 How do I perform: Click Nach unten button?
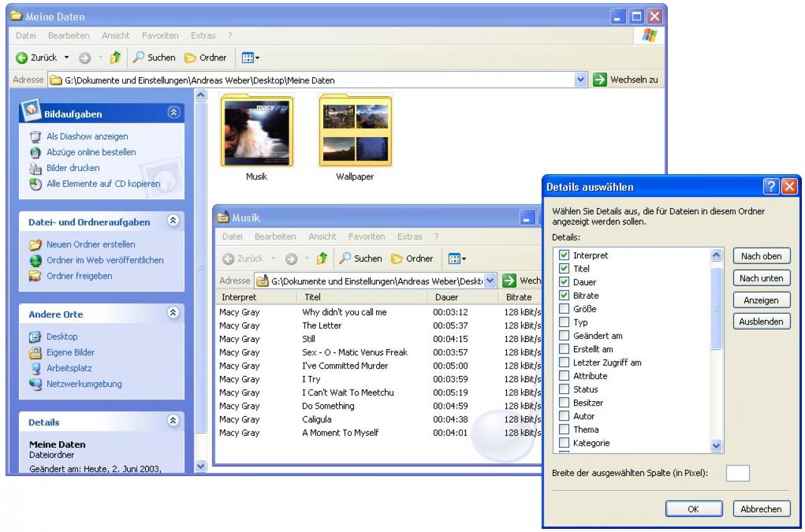(x=762, y=278)
